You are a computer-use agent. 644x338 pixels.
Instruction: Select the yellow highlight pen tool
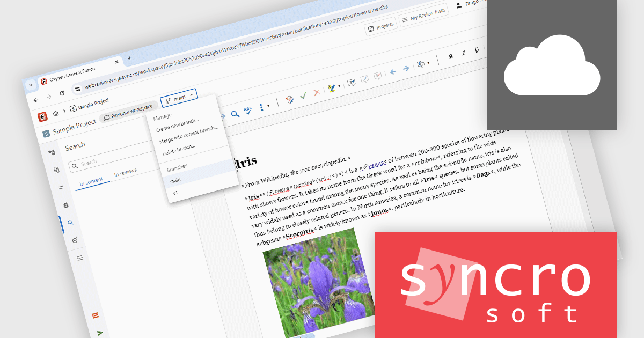[x=332, y=89]
